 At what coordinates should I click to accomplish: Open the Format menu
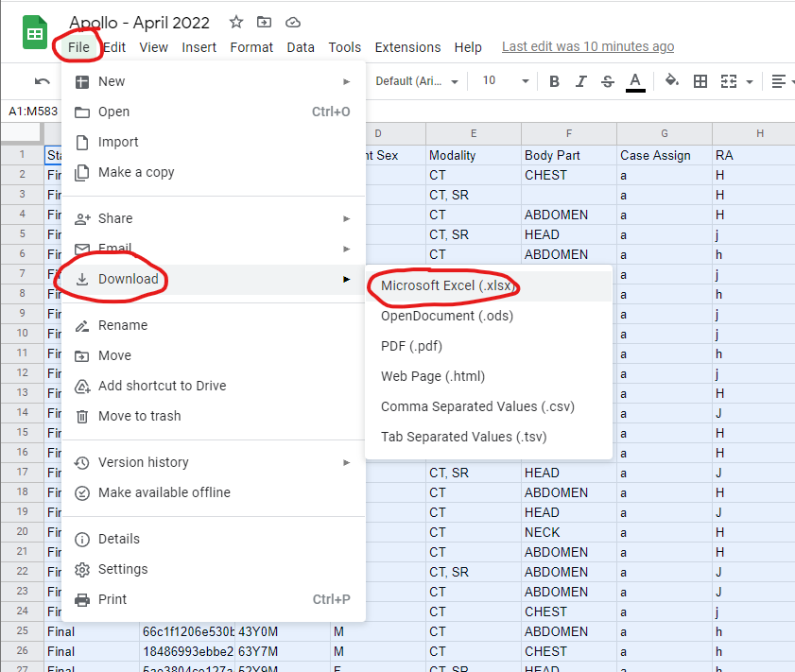point(251,47)
